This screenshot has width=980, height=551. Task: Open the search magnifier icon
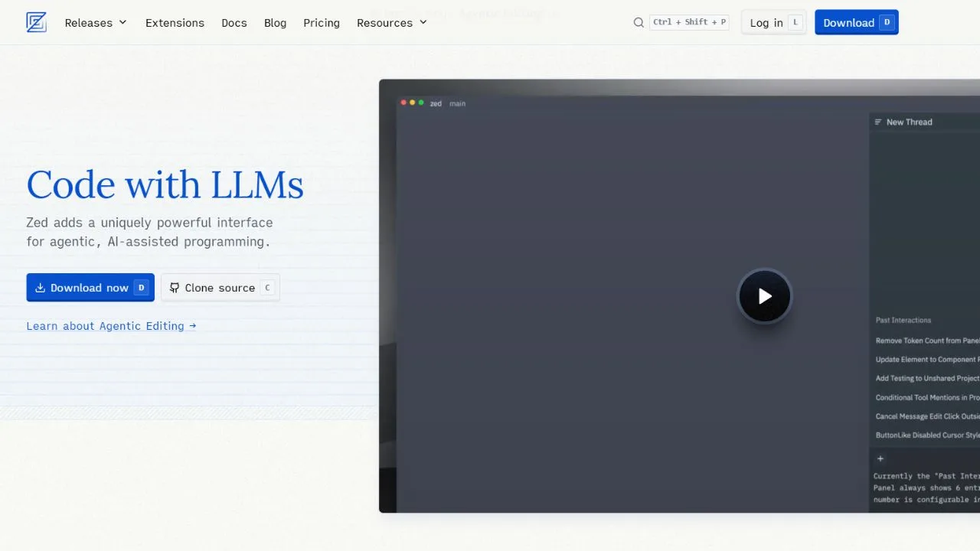click(x=639, y=22)
